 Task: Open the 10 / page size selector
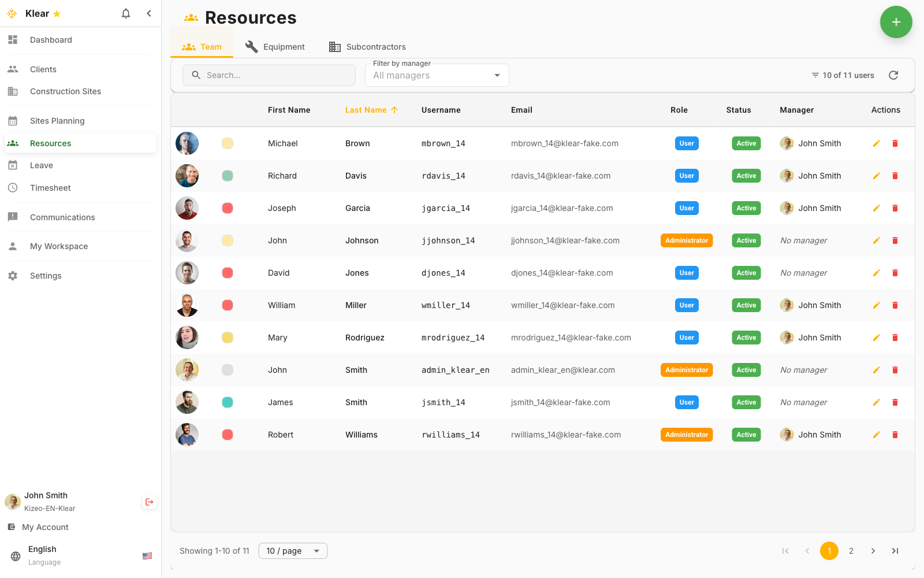tap(293, 551)
